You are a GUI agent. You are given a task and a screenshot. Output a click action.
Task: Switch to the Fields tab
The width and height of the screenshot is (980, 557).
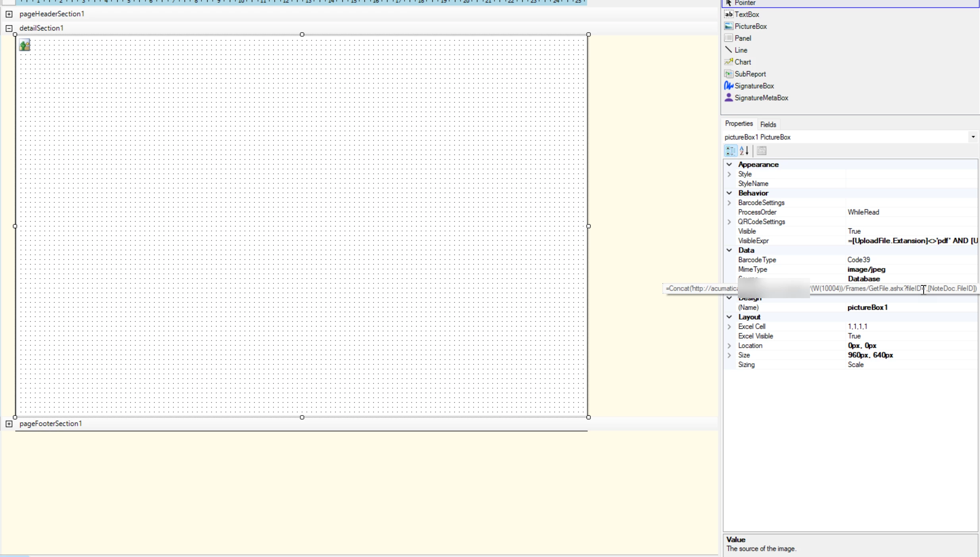point(768,124)
